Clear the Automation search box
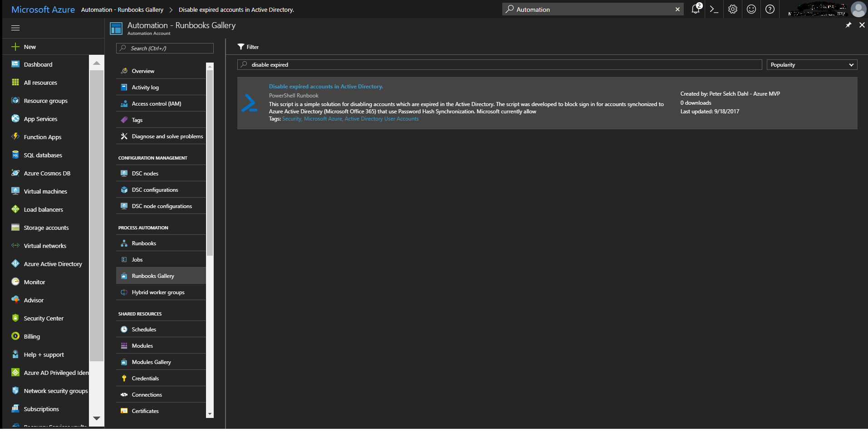The image size is (868, 432). click(x=677, y=9)
